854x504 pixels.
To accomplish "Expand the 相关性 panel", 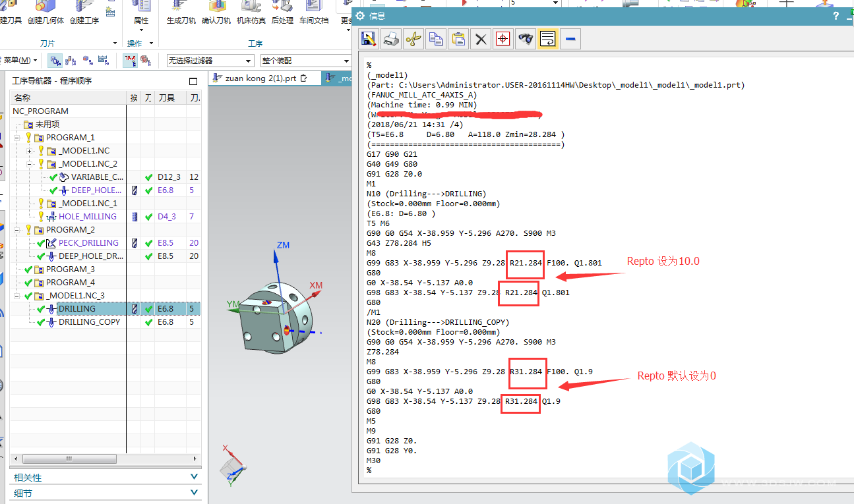I will (106, 478).
